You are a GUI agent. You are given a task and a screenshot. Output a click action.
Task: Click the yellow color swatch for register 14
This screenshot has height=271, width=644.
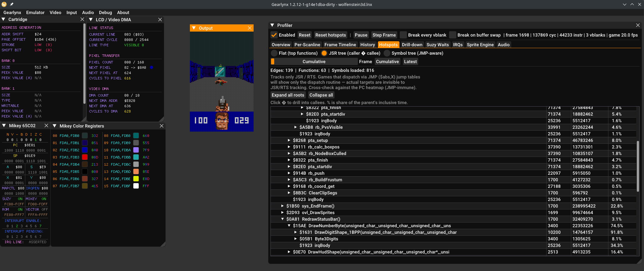136,179
